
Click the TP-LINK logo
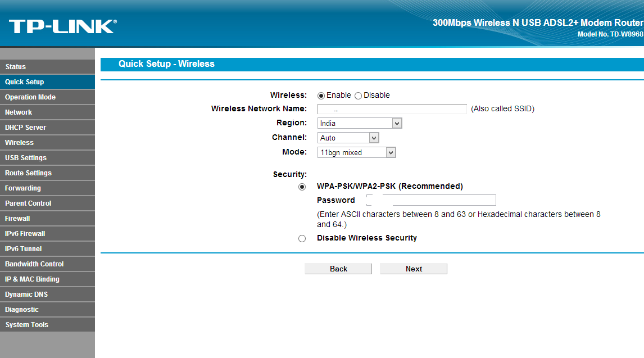63,26
